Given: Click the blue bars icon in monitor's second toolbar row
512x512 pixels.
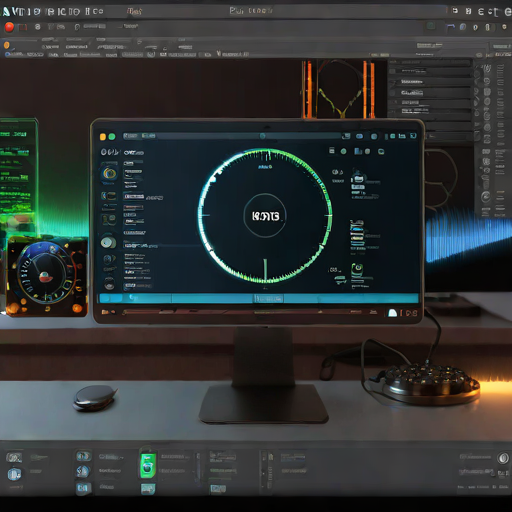Looking at the screenshot, I should pyautogui.click(x=358, y=151).
